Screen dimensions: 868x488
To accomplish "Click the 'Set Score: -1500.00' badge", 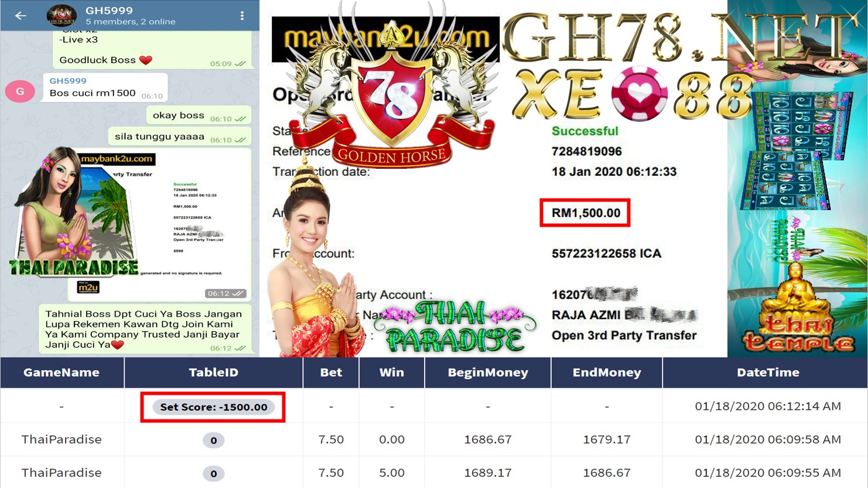I will 213,407.
